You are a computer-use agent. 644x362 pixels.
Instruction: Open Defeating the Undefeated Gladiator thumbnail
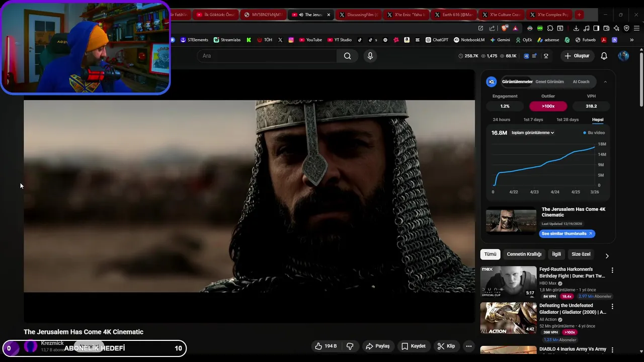tap(508, 318)
